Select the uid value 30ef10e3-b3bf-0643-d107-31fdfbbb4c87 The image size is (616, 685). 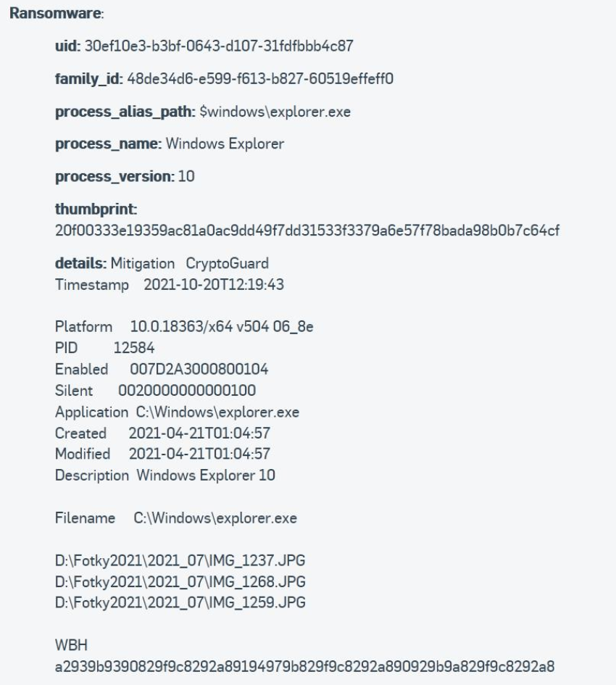219,46
